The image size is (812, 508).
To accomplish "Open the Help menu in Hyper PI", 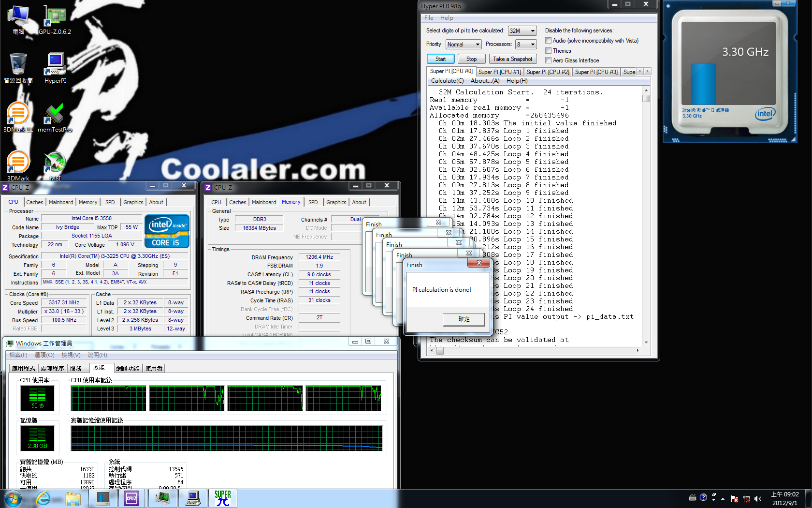I will click(x=447, y=18).
